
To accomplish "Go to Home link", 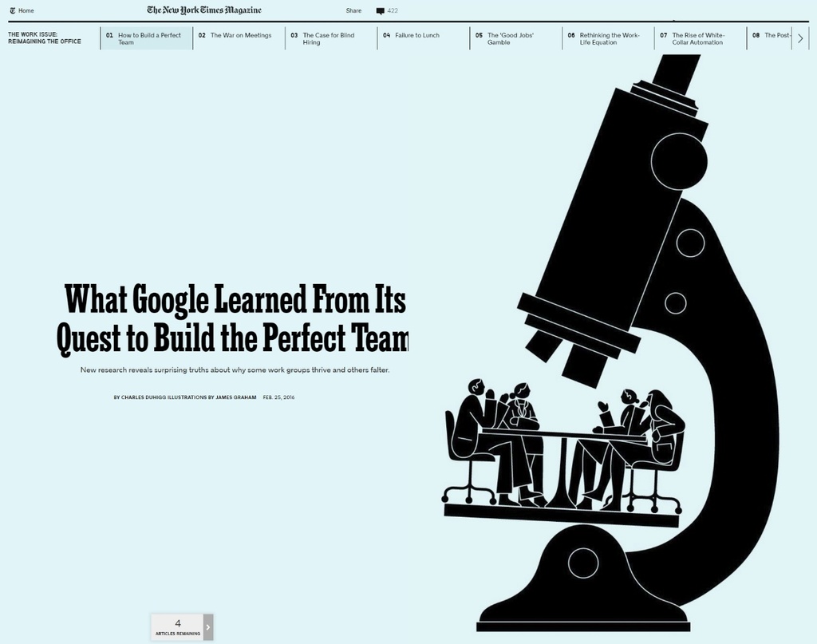I will pos(26,10).
